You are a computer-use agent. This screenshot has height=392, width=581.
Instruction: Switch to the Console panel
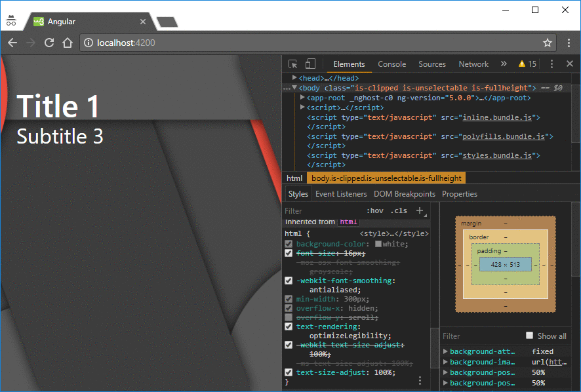pyautogui.click(x=391, y=64)
